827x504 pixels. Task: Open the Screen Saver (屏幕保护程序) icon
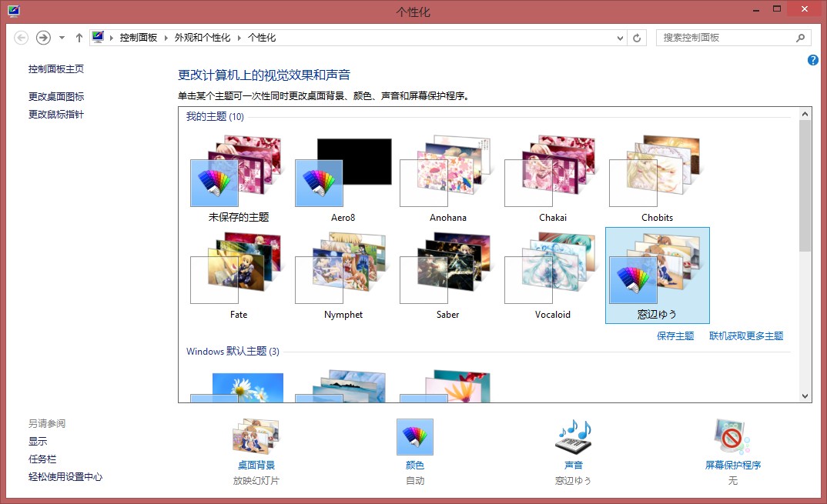732,438
